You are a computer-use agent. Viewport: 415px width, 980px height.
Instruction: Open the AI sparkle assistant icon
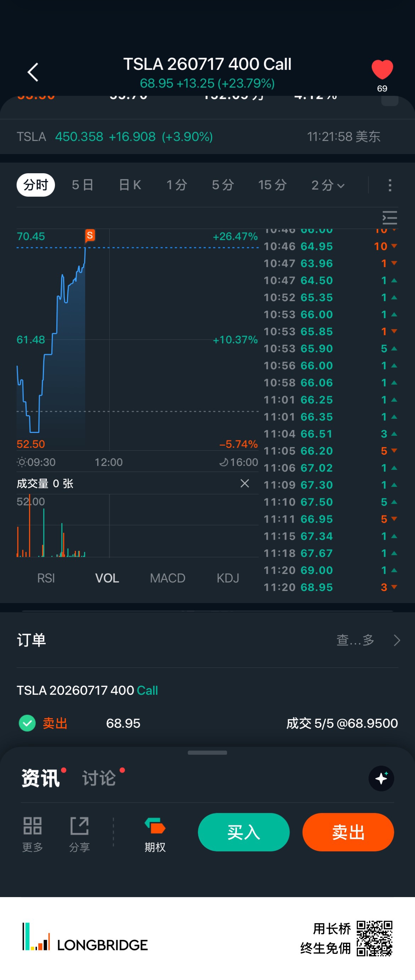[x=381, y=778]
